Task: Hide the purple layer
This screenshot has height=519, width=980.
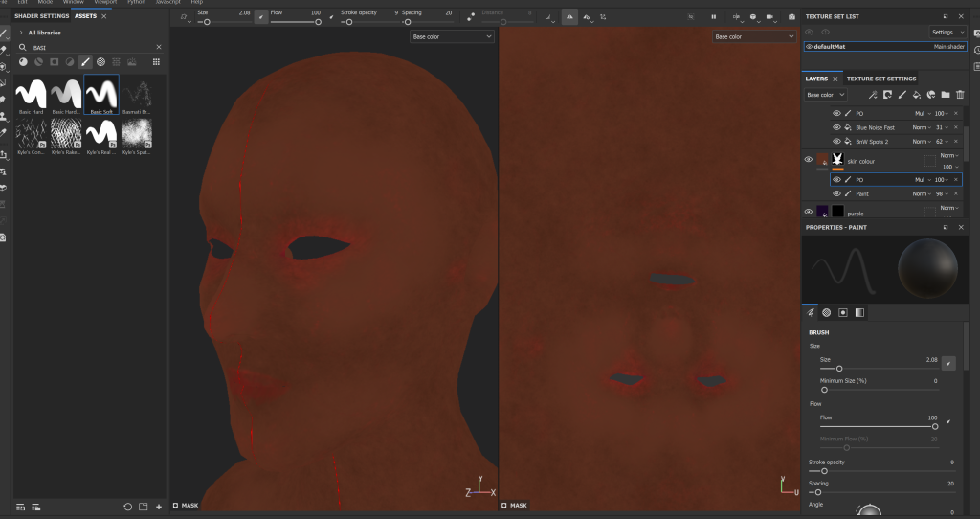Action: [x=808, y=212]
